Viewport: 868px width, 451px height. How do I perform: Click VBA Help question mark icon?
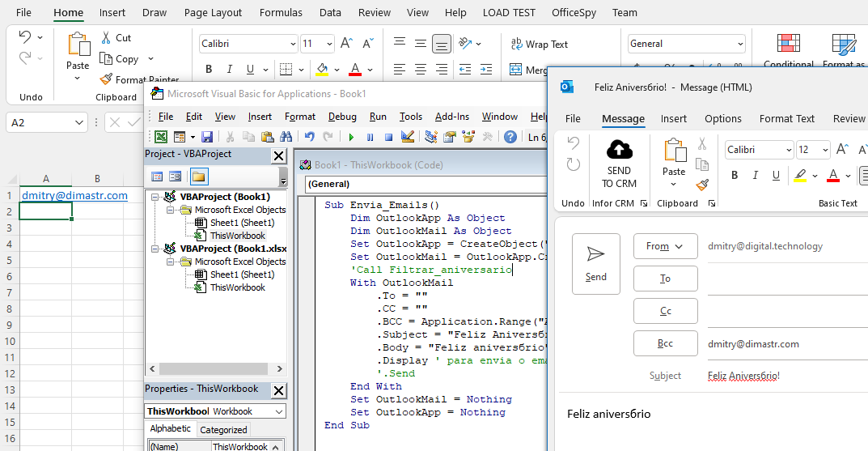[510, 137]
